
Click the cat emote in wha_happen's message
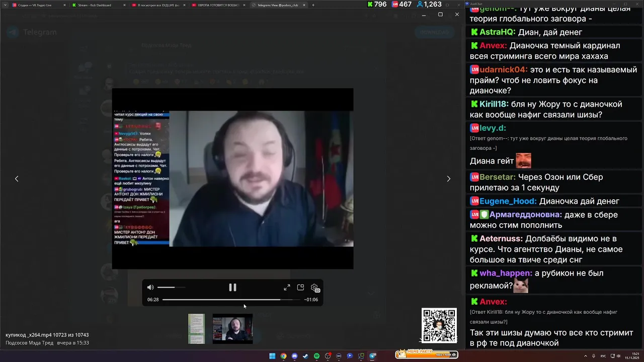(521, 286)
